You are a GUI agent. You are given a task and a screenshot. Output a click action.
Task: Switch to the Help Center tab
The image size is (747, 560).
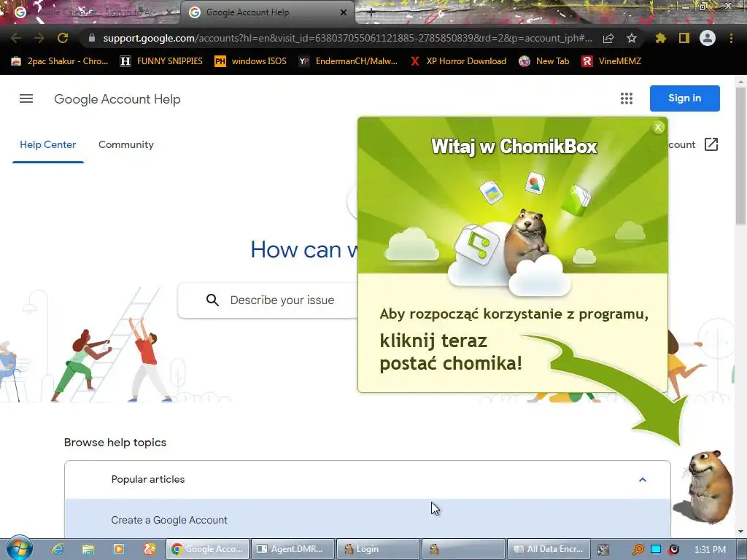[x=47, y=145]
